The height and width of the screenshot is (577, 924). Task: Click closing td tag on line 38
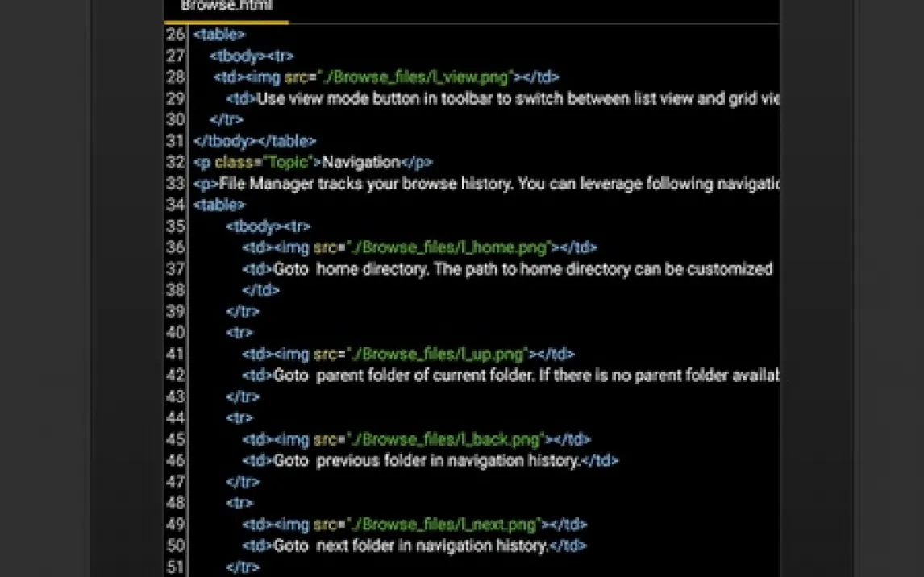click(260, 290)
